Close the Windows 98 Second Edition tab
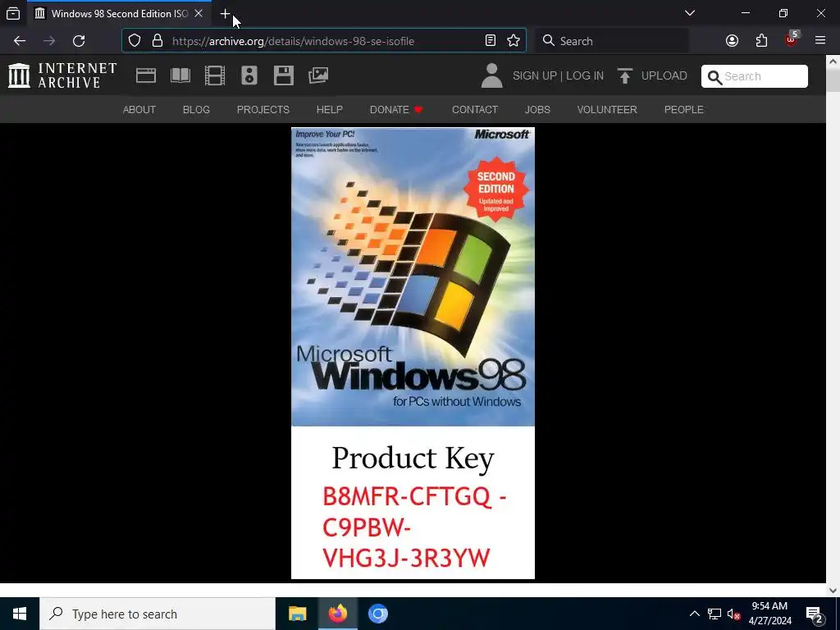This screenshot has width=840, height=630. [x=199, y=13]
